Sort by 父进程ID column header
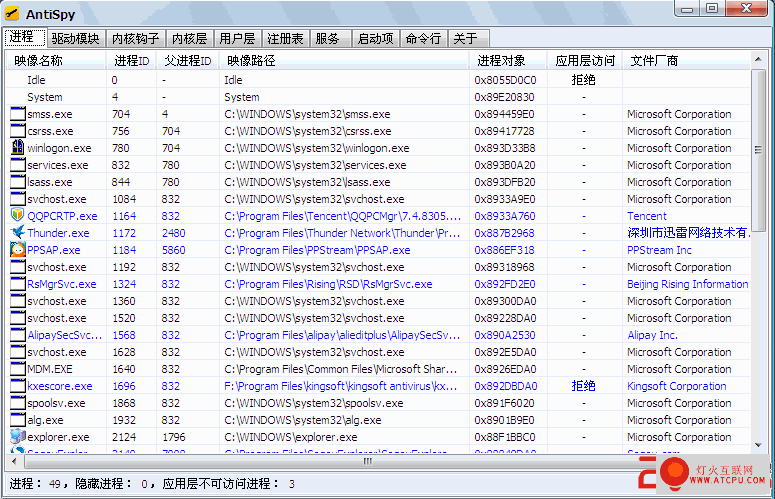This screenshot has height=499, width=775. 188,60
